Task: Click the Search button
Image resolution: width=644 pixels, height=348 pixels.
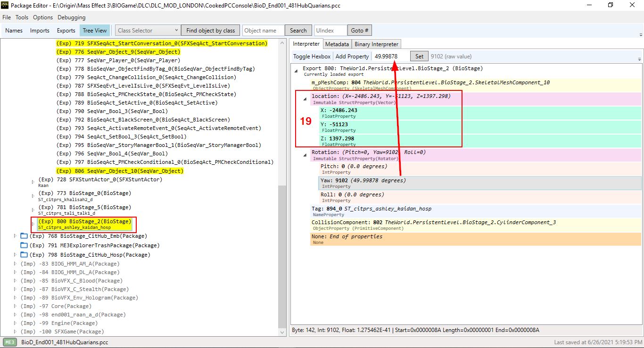Action: [x=298, y=31]
